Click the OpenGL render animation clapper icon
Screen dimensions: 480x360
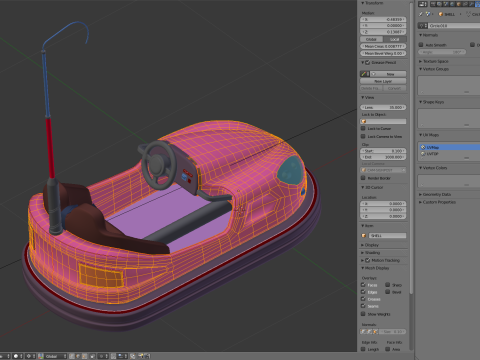(147, 356)
